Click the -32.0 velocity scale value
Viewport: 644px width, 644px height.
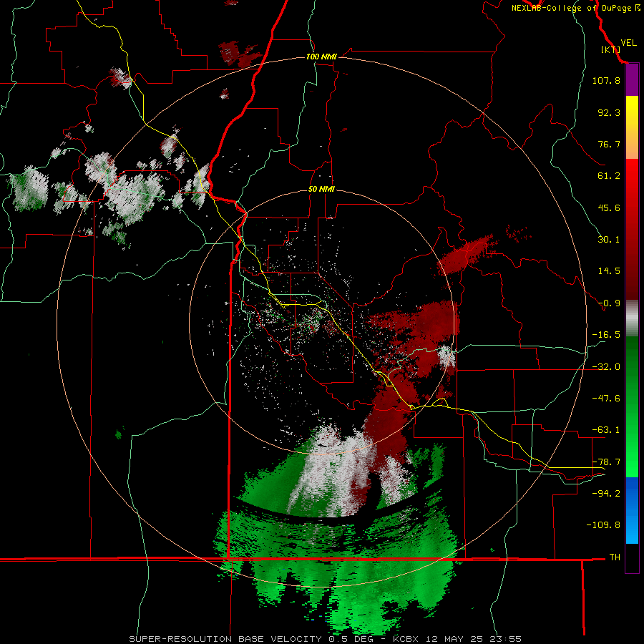[x=606, y=367]
